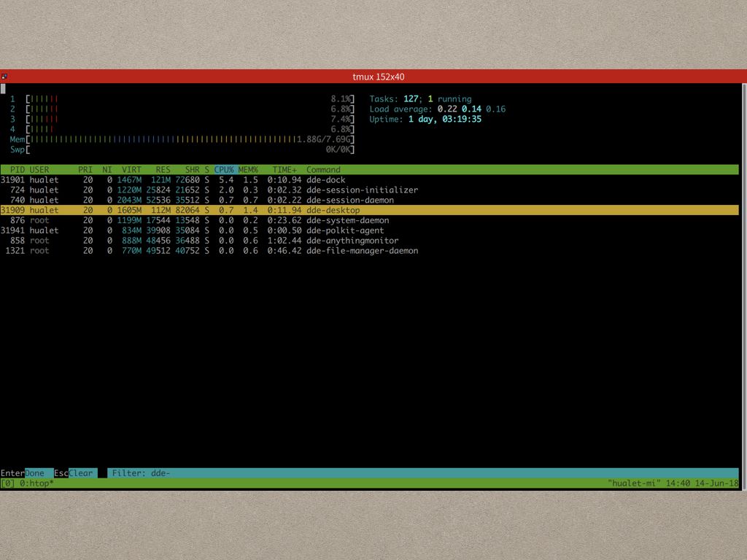Sort processes by the PID column
The image size is (747, 560).
pyautogui.click(x=13, y=169)
